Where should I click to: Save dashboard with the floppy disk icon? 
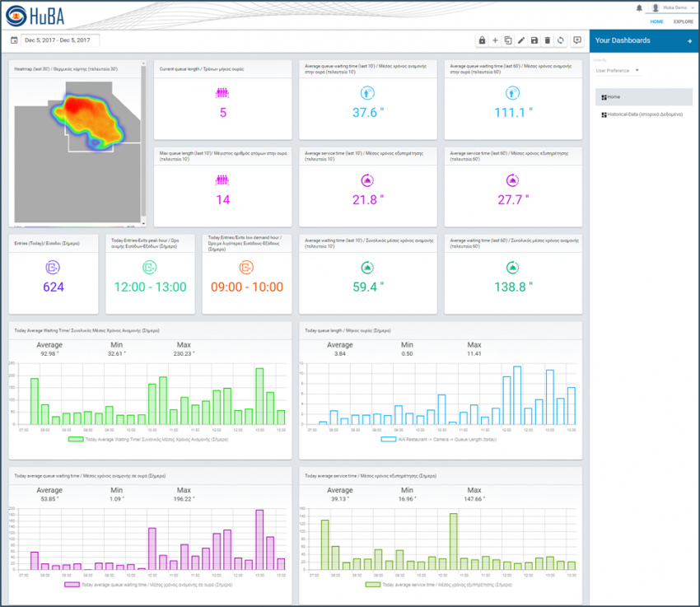534,40
